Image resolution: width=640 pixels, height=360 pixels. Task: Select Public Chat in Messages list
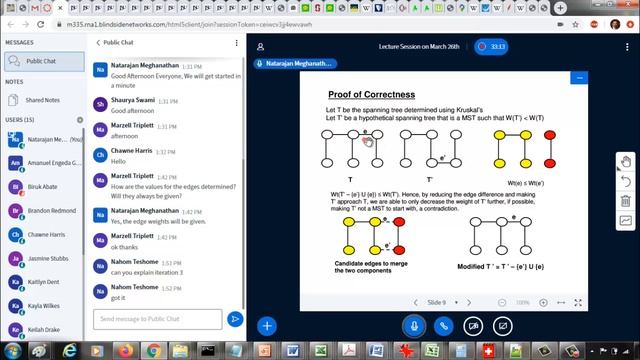[44, 61]
